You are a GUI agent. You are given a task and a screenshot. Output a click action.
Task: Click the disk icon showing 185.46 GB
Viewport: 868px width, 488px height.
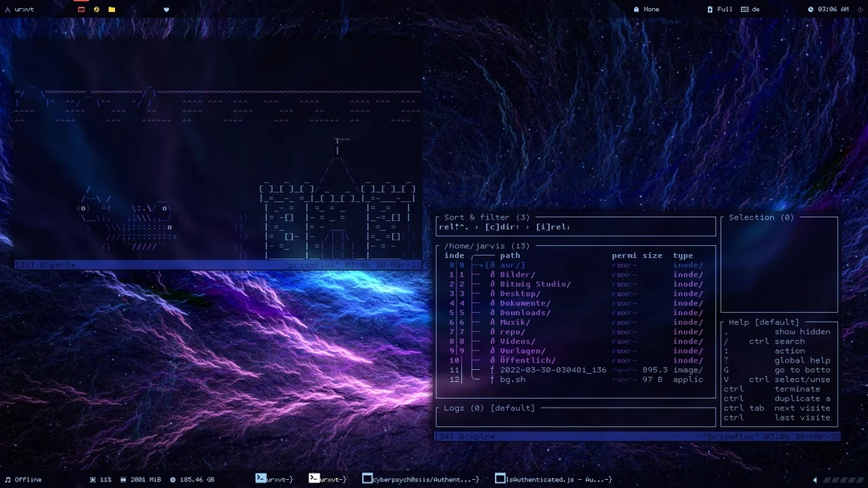pyautogui.click(x=171, y=478)
